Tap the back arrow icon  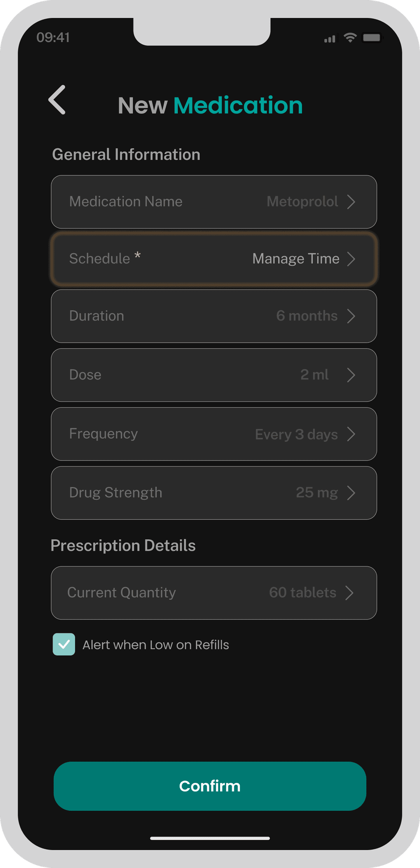coord(57,100)
